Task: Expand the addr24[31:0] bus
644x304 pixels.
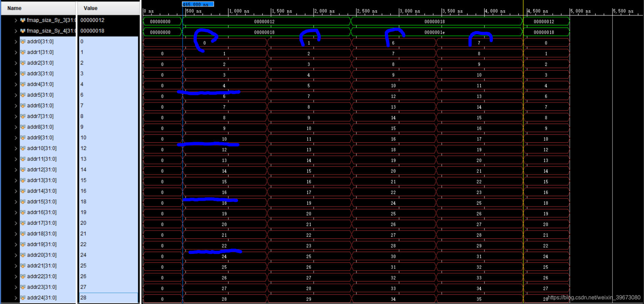Action: pos(16,298)
